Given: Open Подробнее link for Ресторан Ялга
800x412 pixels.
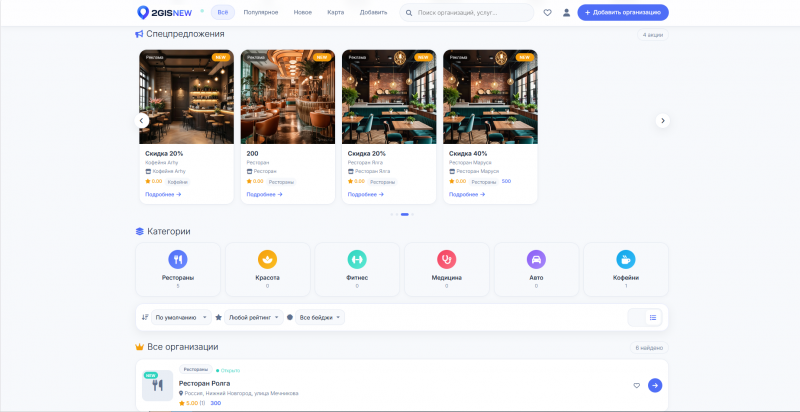Looking at the screenshot, I should (x=366, y=194).
